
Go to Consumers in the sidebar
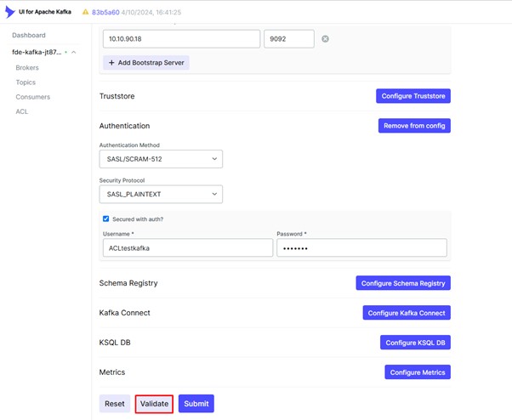coord(32,97)
